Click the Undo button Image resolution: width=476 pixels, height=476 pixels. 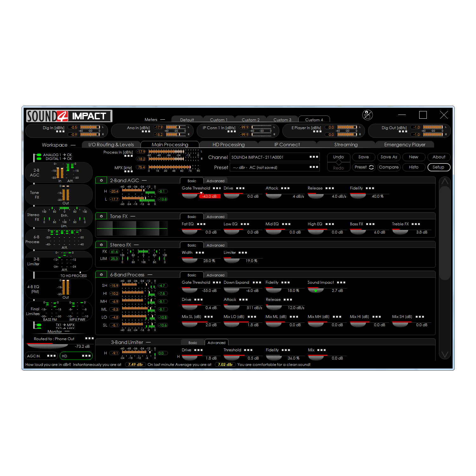339,157
